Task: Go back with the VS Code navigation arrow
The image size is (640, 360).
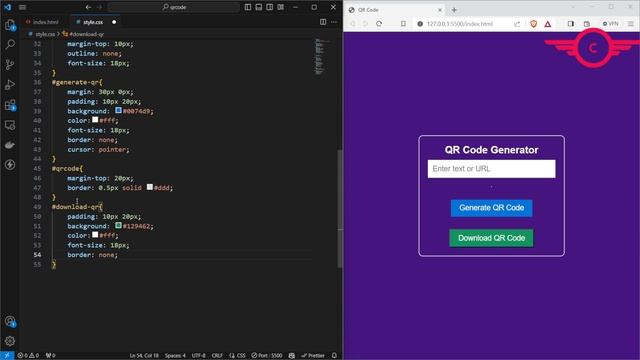Action: [x=88, y=7]
